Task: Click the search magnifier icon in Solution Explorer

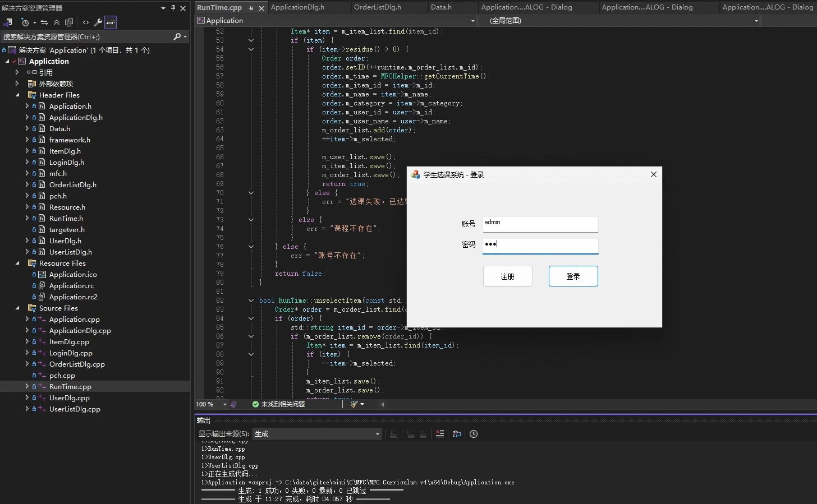Action: tap(177, 36)
